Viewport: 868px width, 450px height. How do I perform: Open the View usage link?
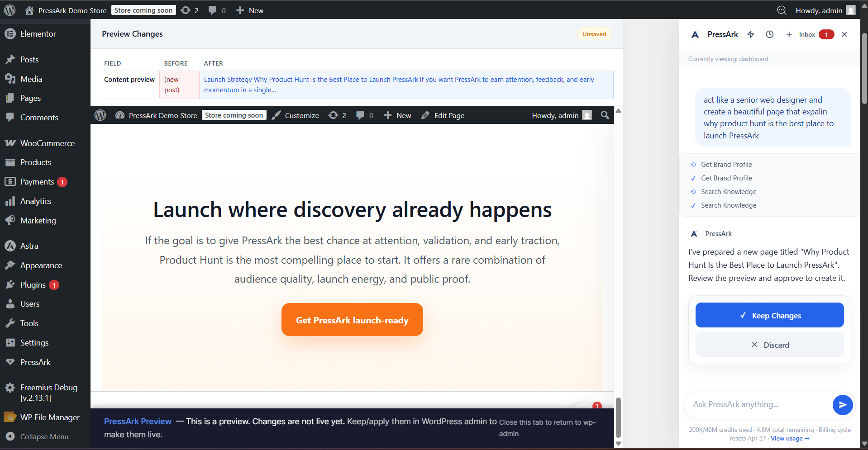790,439
